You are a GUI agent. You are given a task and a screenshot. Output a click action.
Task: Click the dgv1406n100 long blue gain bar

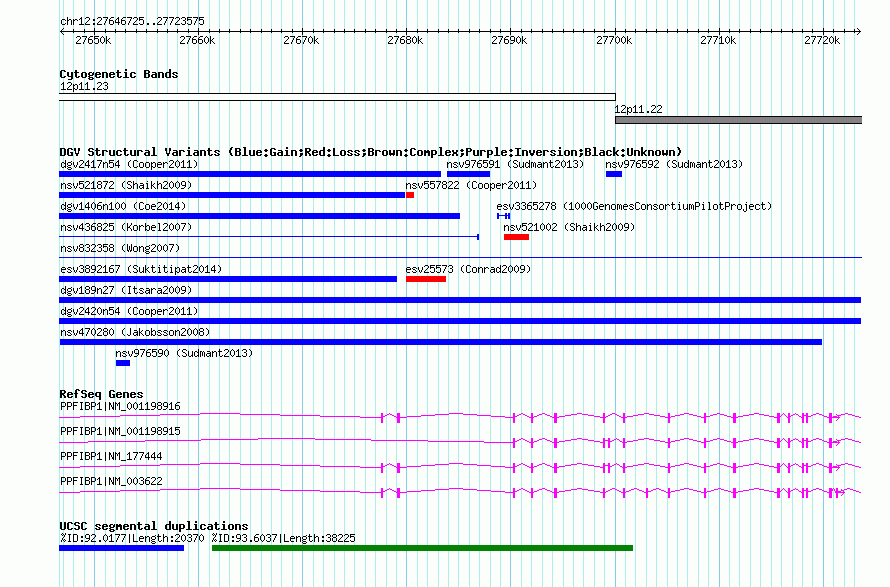tap(259, 216)
